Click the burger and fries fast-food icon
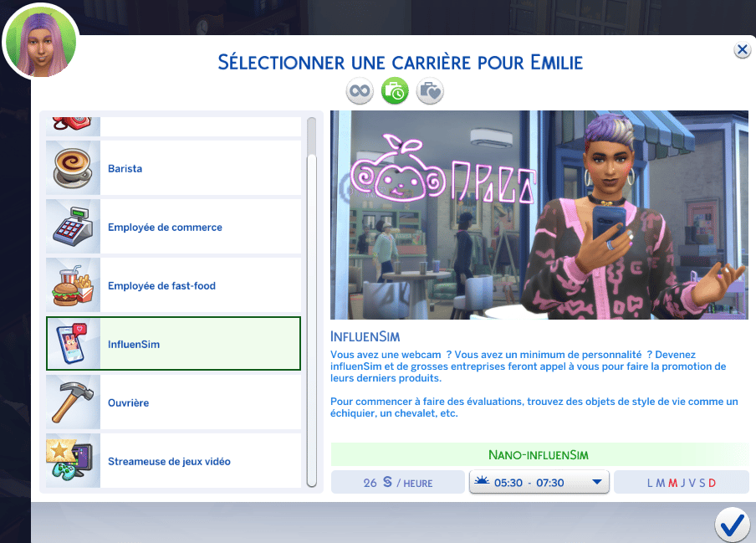Screen dimensions: 756x543 click(x=73, y=285)
